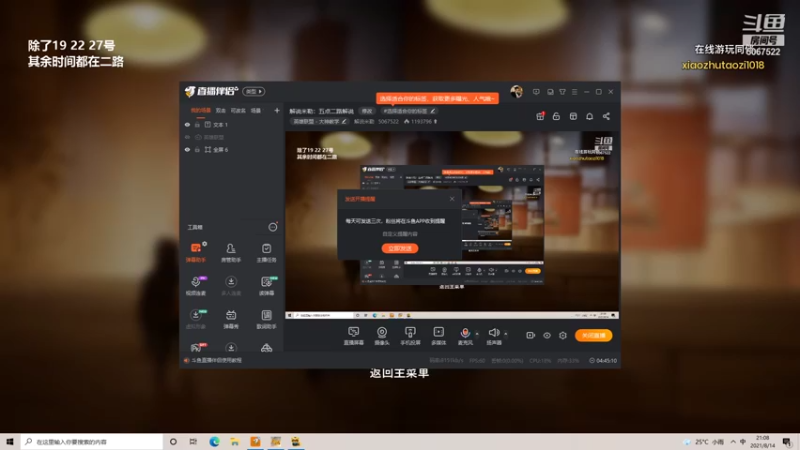The height and width of the screenshot is (450, 800).
Task: Click the gift box icon with red badge
Action: coord(540,116)
